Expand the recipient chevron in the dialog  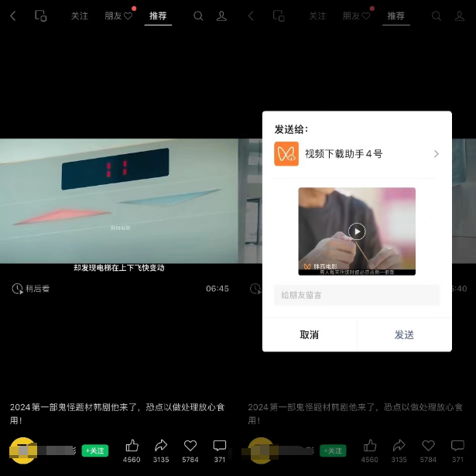pos(437,154)
